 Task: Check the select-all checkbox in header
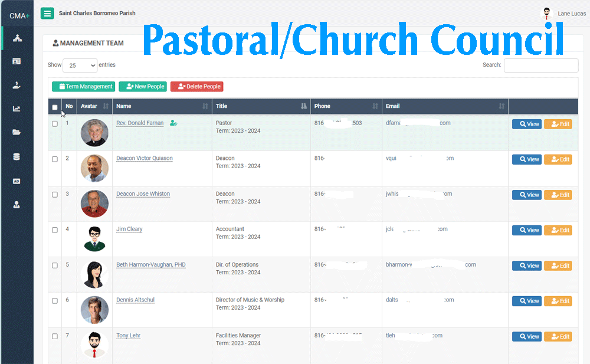(x=55, y=107)
